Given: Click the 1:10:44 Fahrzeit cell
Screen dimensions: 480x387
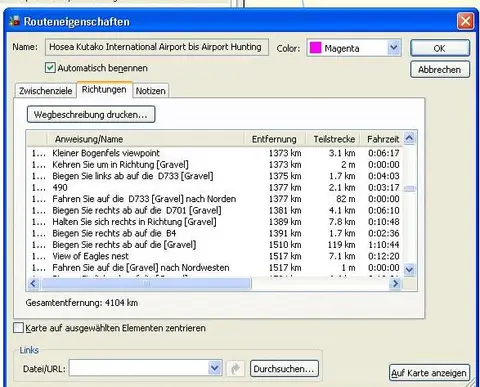Looking at the screenshot, I should [384, 245].
